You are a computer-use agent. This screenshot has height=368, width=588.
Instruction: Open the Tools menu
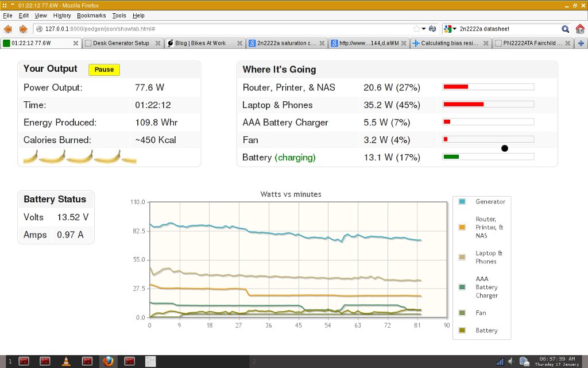point(119,16)
